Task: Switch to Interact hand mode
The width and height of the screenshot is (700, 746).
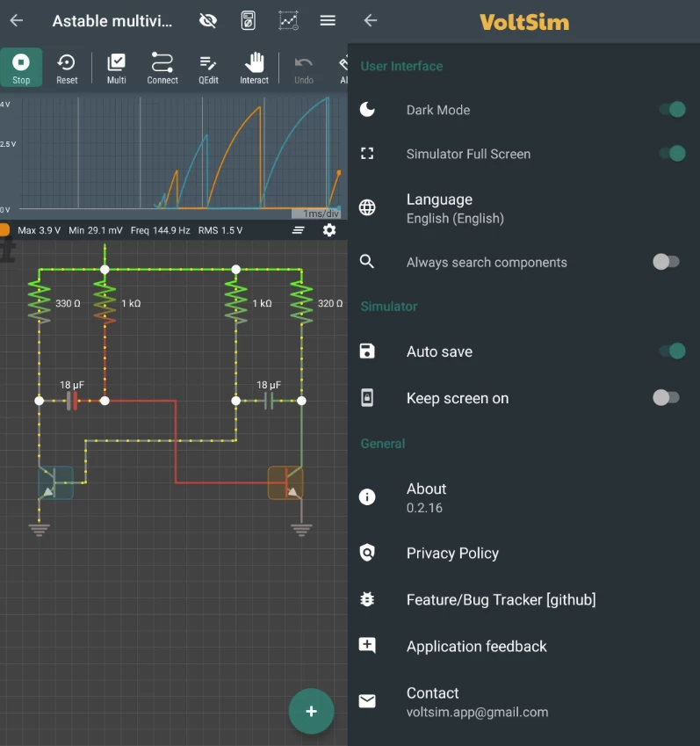Action: pyautogui.click(x=254, y=68)
